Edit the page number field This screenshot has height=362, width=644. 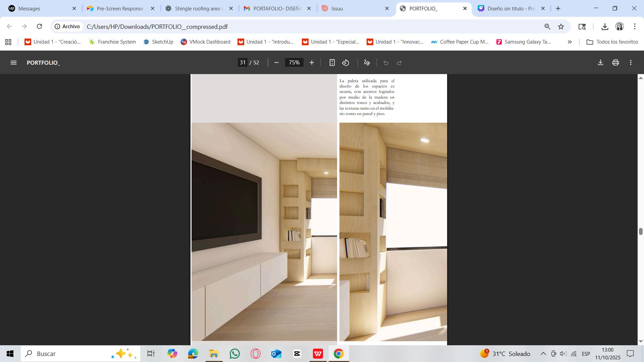(x=243, y=63)
